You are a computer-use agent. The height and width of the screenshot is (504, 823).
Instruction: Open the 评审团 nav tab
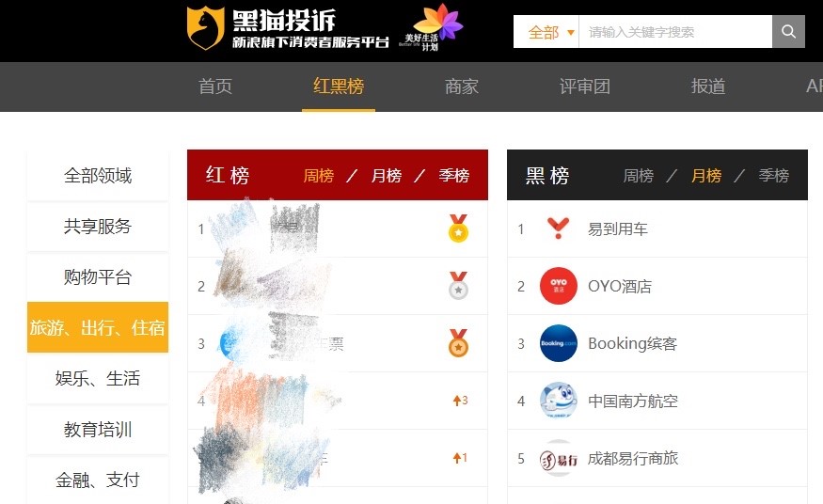[585, 87]
